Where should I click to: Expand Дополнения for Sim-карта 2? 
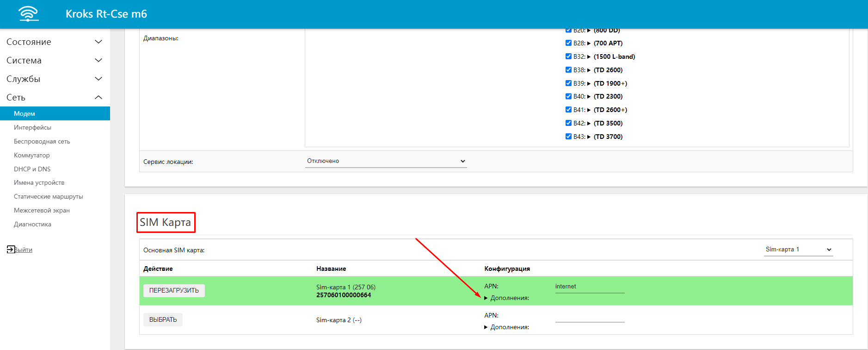pos(507,327)
